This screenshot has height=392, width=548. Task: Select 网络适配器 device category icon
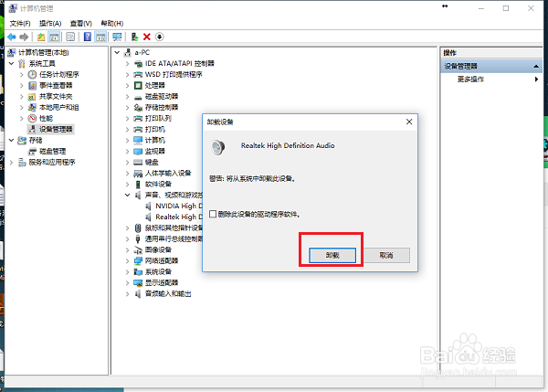coord(138,260)
